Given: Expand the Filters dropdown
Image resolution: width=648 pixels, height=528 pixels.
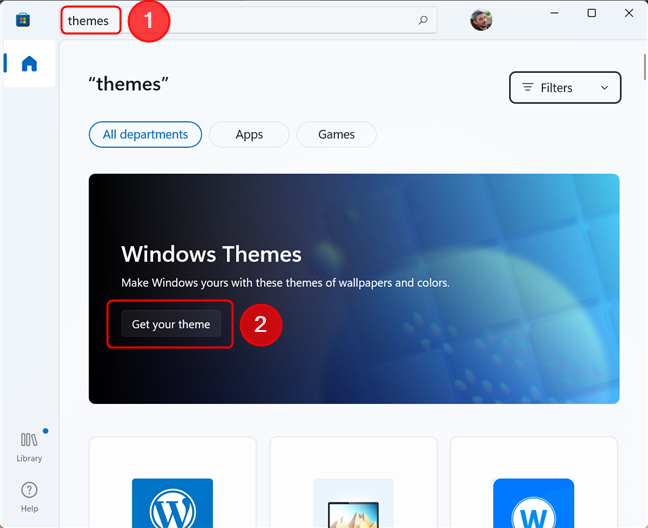Looking at the screenshot, I should click(x=565, y=88).
